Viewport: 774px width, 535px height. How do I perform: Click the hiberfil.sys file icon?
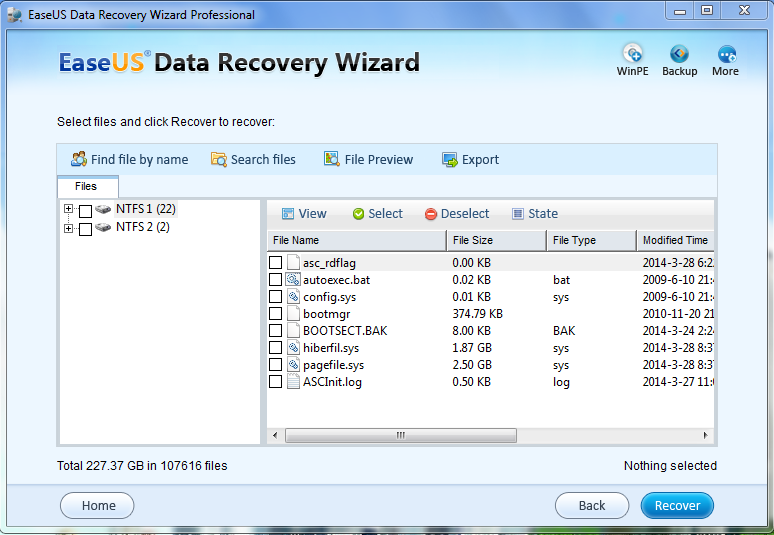(x=293, y=348)
